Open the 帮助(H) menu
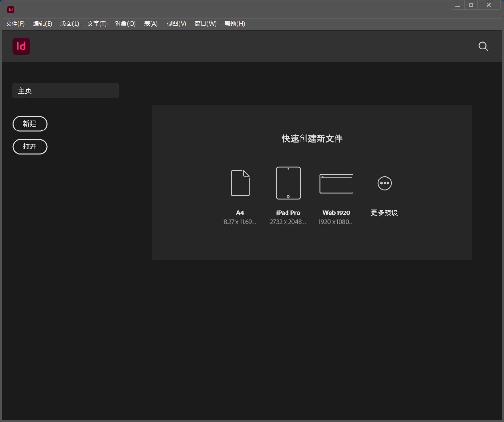504x422 pixels. 235,24
